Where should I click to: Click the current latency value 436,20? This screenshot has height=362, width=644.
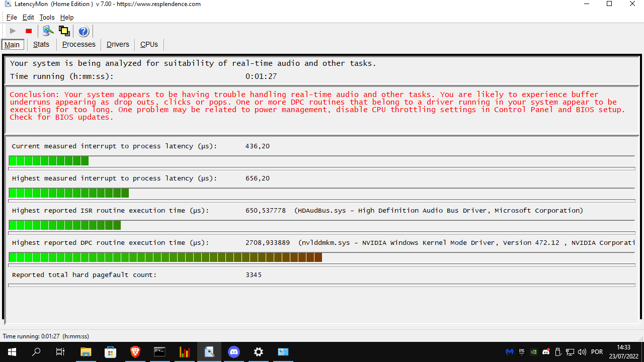coord(257,146)
